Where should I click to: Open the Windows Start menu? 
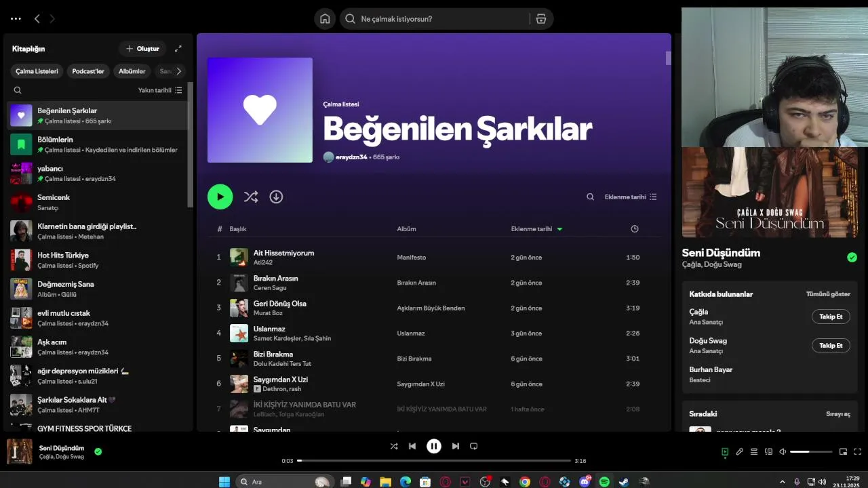pos(224,482)
